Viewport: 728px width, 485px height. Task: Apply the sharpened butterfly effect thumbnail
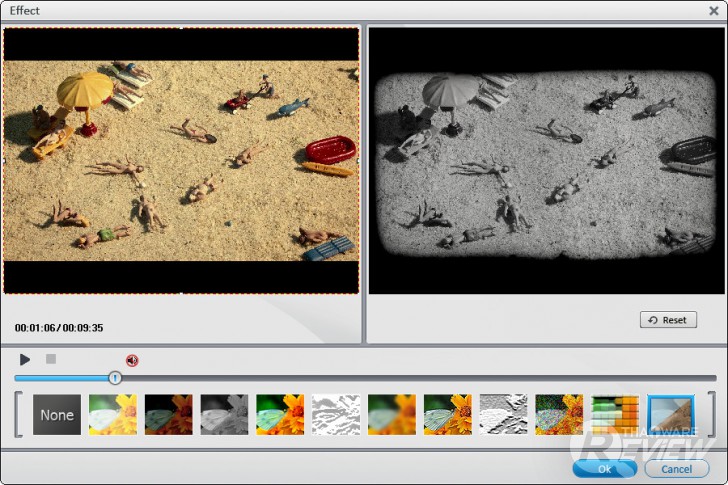click(448, 414)
